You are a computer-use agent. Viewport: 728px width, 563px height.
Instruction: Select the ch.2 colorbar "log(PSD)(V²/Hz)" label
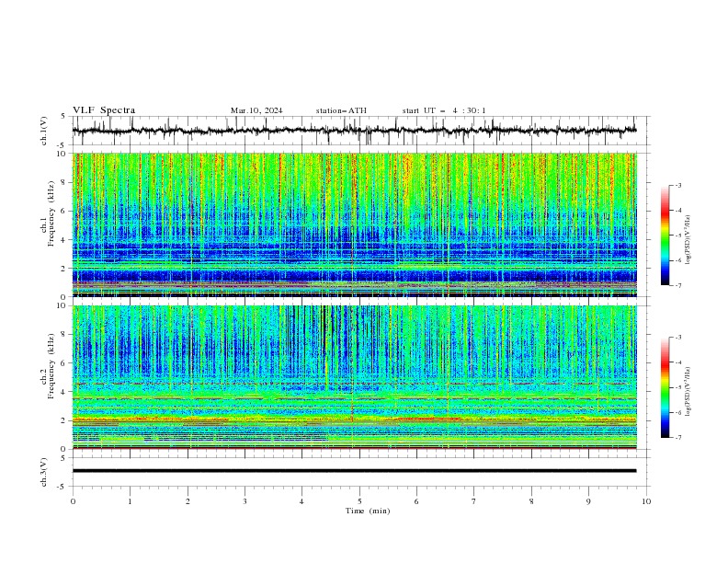[688, 391]
